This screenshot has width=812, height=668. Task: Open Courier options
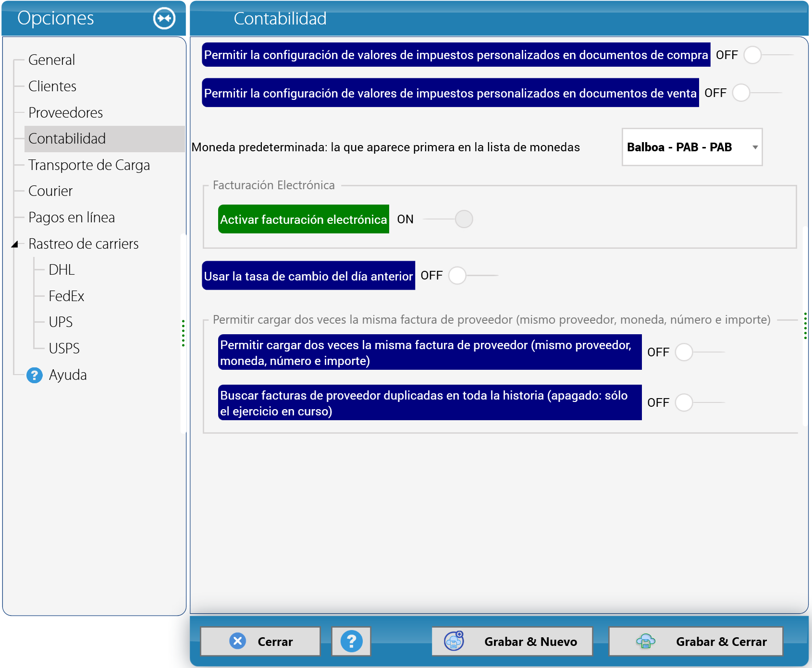50,191
